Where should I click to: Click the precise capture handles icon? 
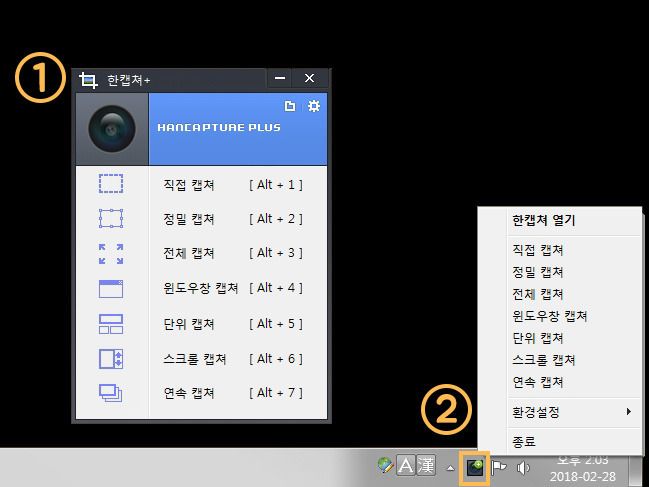111,218
